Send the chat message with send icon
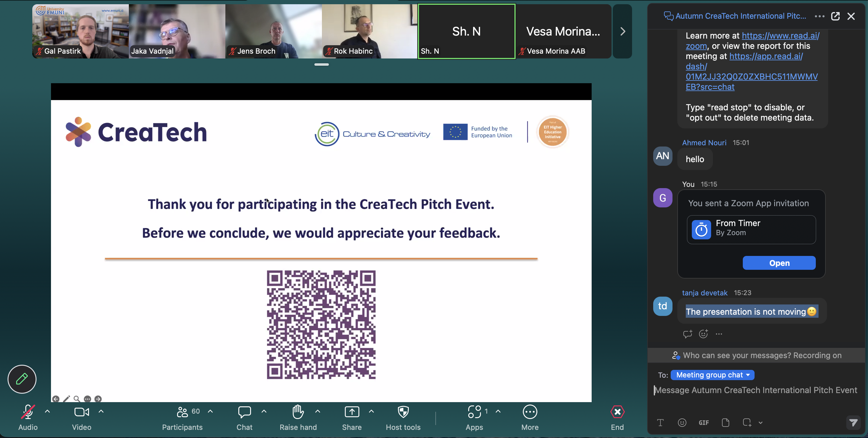The image size is (868, 438). pos(853,423)
